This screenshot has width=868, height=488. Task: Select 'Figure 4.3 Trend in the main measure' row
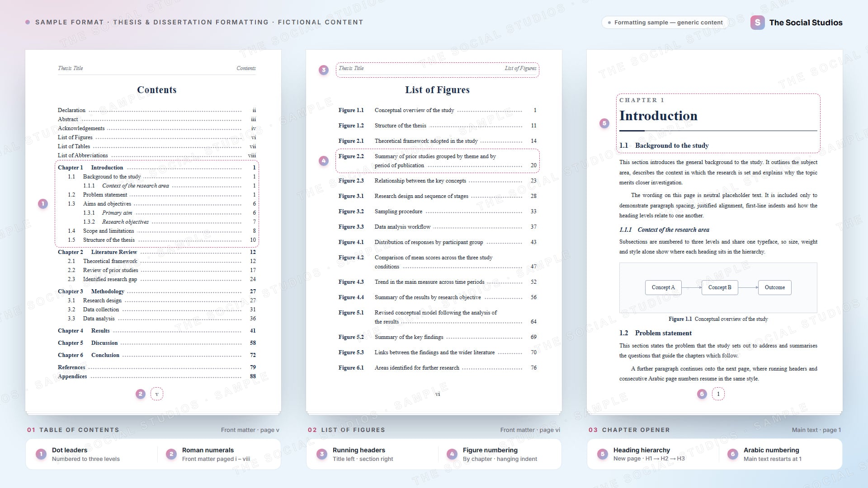(x=438, y=282)
